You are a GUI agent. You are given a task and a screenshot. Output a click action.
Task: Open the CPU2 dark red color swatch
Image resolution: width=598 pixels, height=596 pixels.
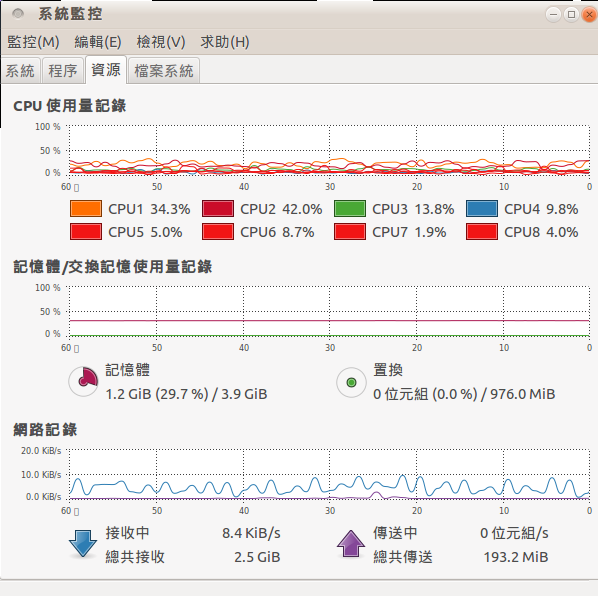[x=218, y=209]
